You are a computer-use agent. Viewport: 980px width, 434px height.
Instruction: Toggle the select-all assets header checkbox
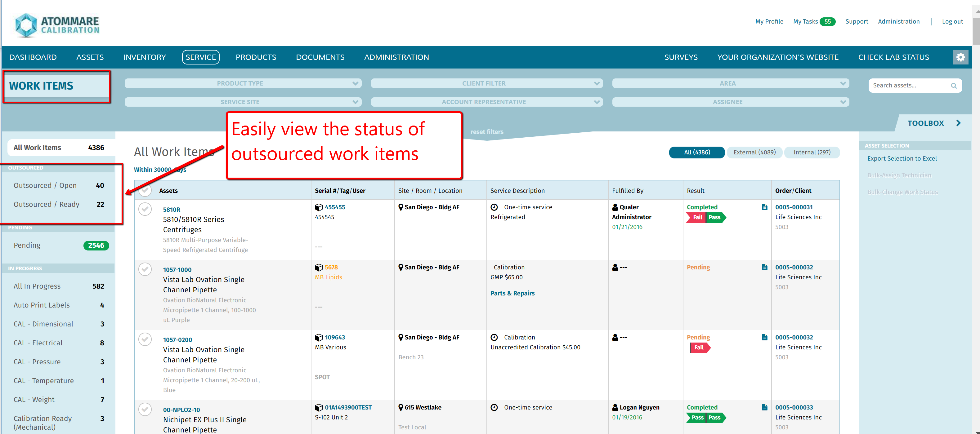click(145, 190)
